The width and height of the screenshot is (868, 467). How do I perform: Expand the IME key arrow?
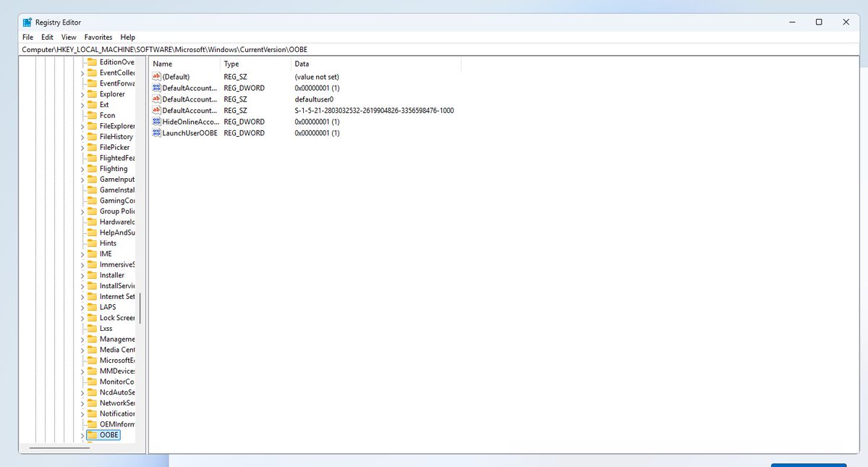[x=82, y=254]
